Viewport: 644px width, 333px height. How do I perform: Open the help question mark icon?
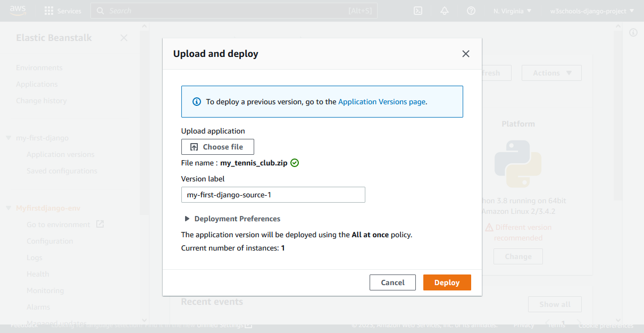point(471,11)
